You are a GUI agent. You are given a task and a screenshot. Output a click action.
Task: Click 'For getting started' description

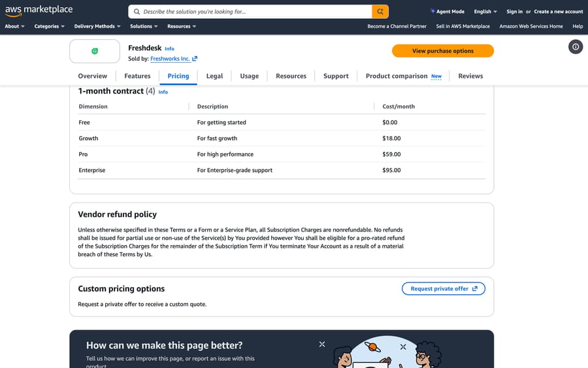221,122
